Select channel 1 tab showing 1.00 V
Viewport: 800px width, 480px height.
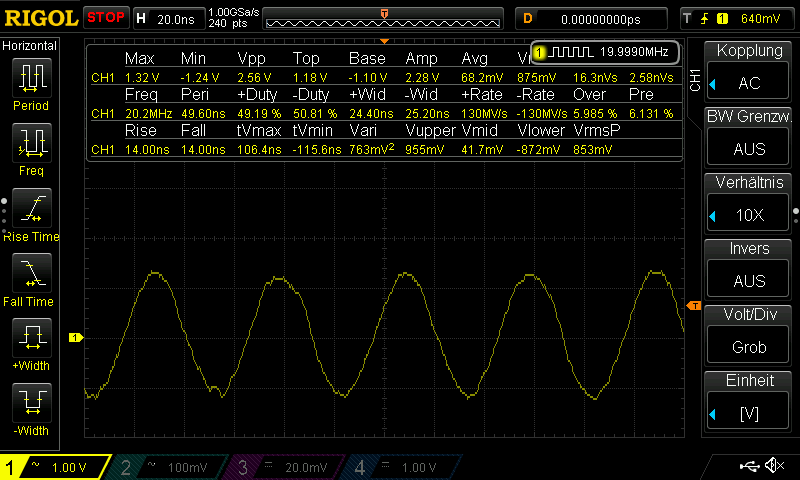(55, 467)
